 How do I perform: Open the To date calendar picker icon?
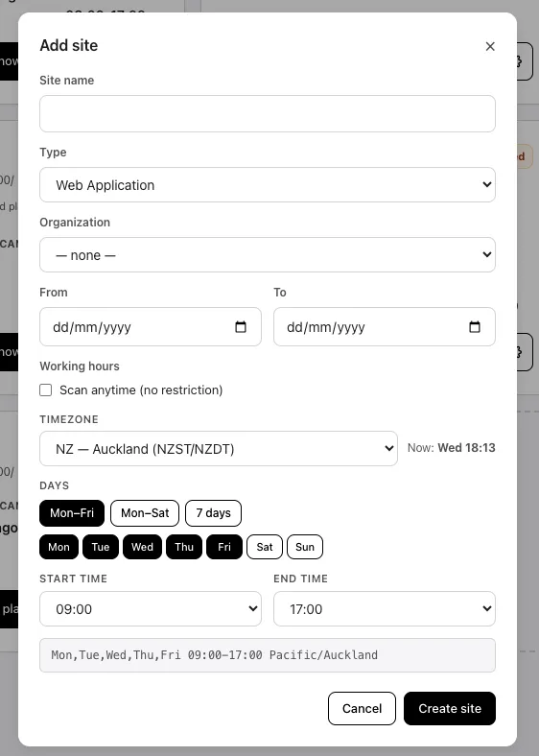coord(475,326)
